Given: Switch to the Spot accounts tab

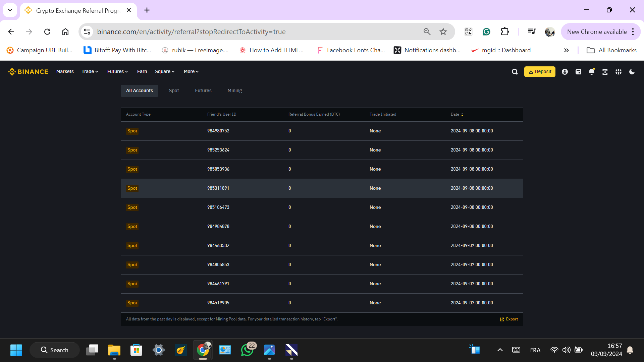Looking at the screenshot, I should (x=174, y=91).
